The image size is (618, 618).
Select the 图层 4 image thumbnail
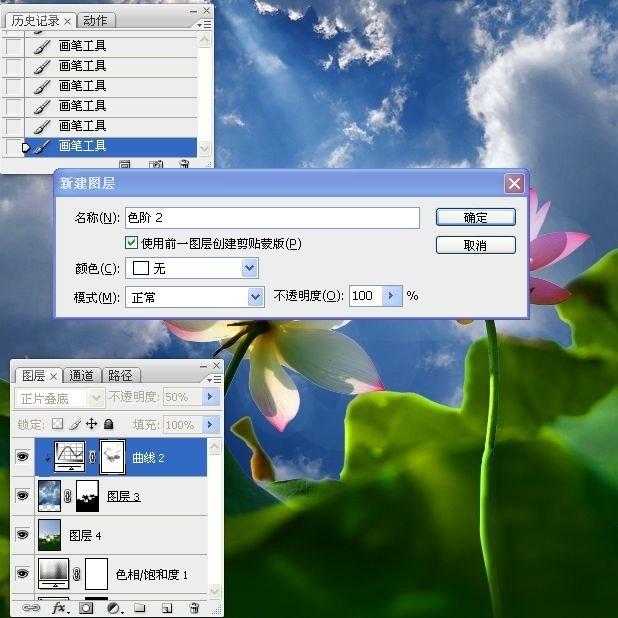pyautogui.click(x=50, y=535)
